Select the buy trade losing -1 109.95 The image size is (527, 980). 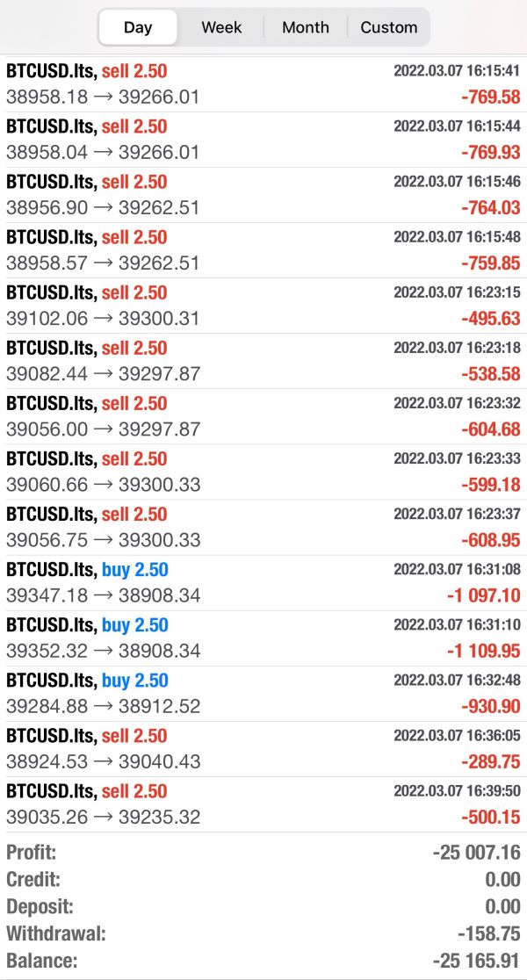[x=263, y=638]
